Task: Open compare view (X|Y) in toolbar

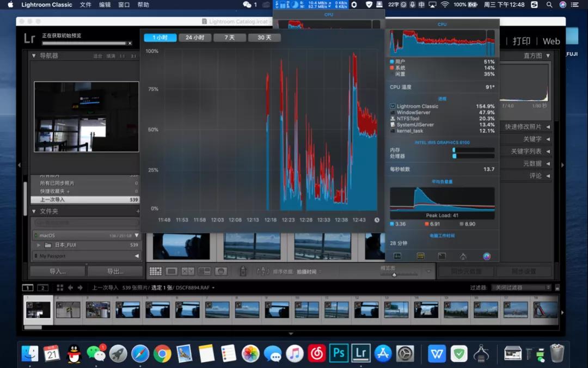Action: pos(188,271)
